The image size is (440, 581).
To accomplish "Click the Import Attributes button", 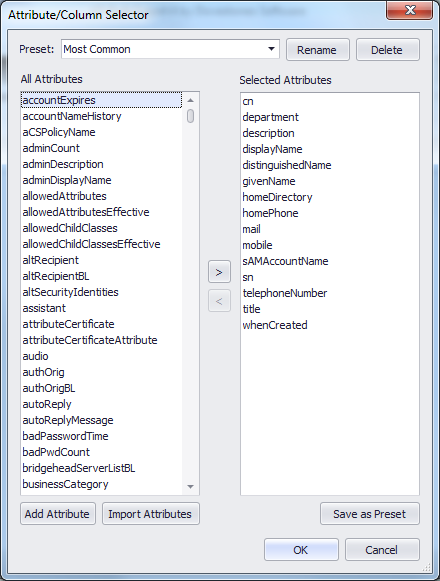I will click(x=151, y=514).
